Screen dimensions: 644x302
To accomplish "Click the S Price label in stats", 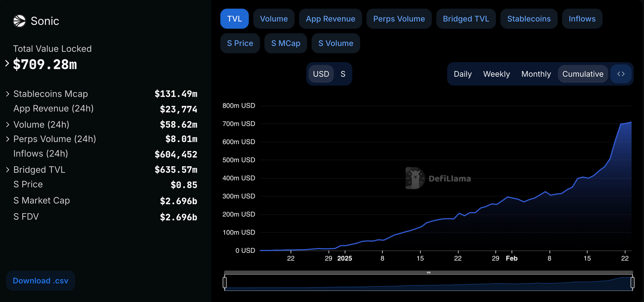I will [x=28, y=184].
